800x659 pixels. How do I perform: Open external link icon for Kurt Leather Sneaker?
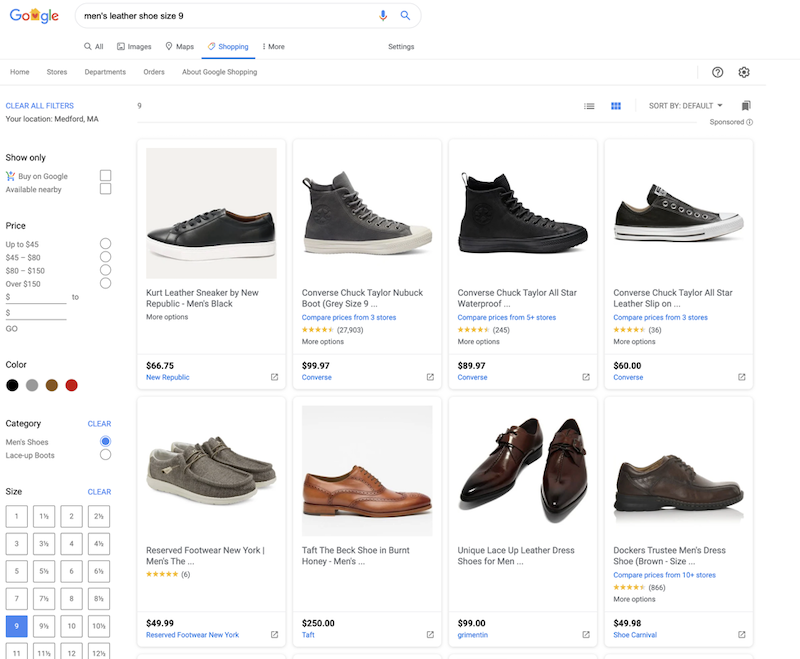pos(274,377)
